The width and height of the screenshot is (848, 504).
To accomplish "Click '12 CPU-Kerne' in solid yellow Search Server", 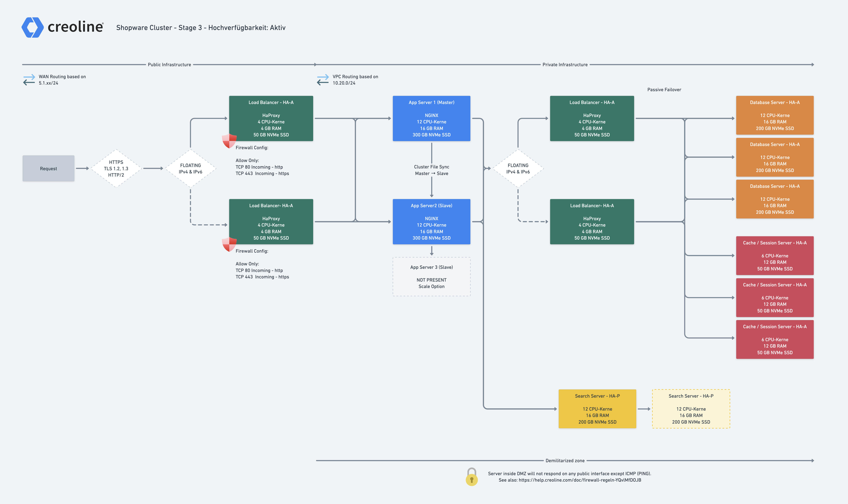I will click(597, 409).
